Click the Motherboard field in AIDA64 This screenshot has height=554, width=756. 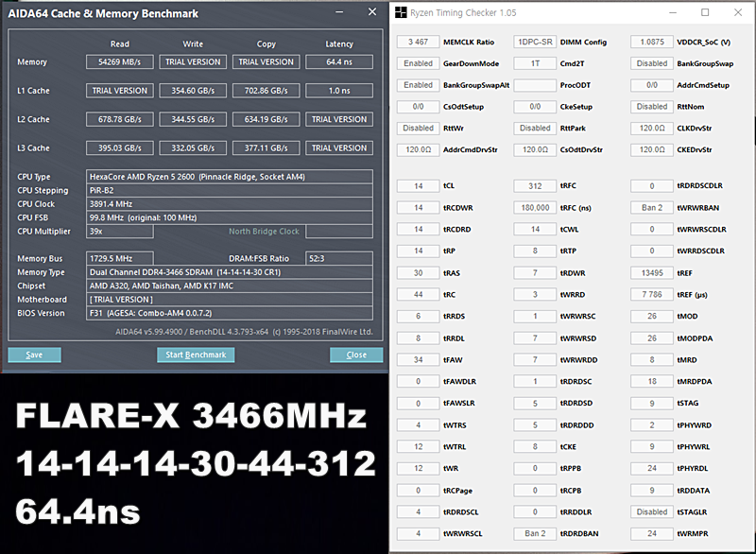[x=230, y=300]
